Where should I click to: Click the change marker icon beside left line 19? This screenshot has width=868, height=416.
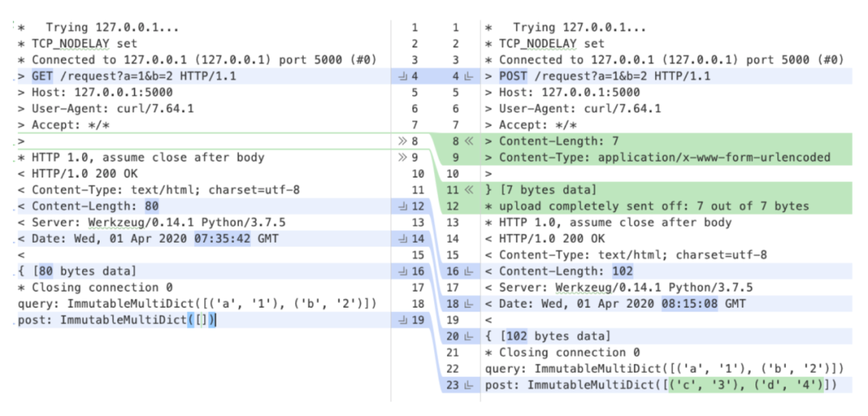coord(403,320)
